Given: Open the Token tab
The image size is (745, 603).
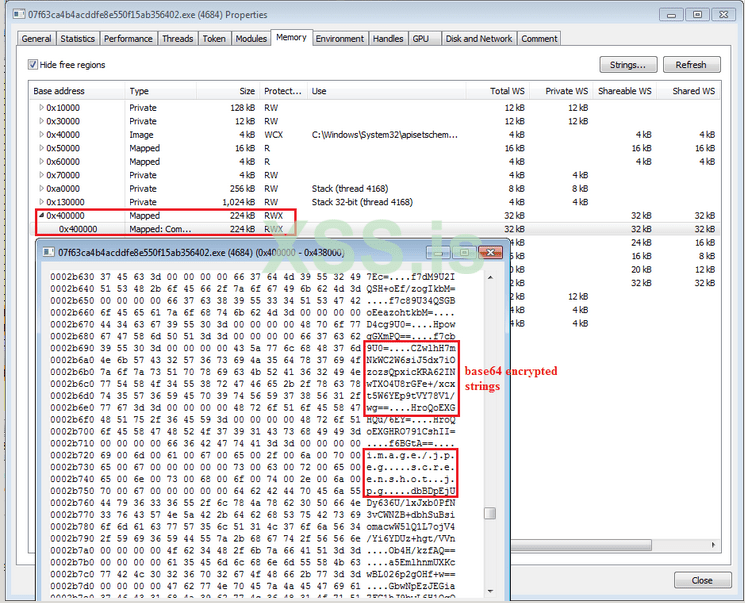Looking at the screenshot, I should (x=214, y=39).
